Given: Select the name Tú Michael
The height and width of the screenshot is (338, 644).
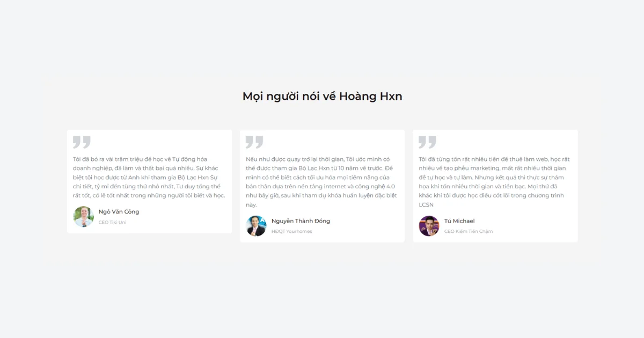Looking at the screenshot, I should 459,221.
